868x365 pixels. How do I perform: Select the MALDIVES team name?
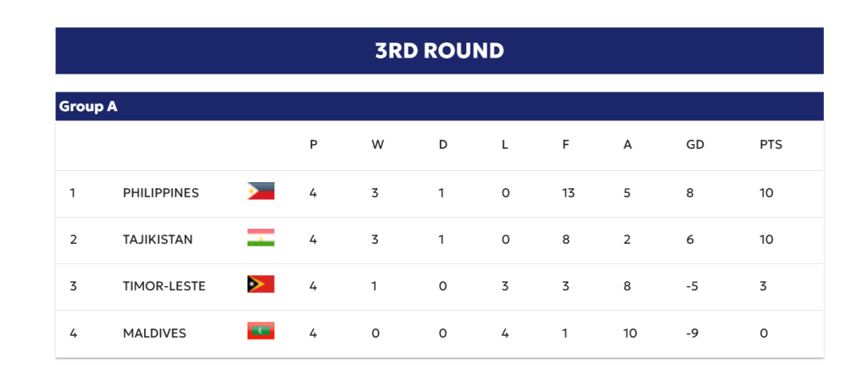154,333
